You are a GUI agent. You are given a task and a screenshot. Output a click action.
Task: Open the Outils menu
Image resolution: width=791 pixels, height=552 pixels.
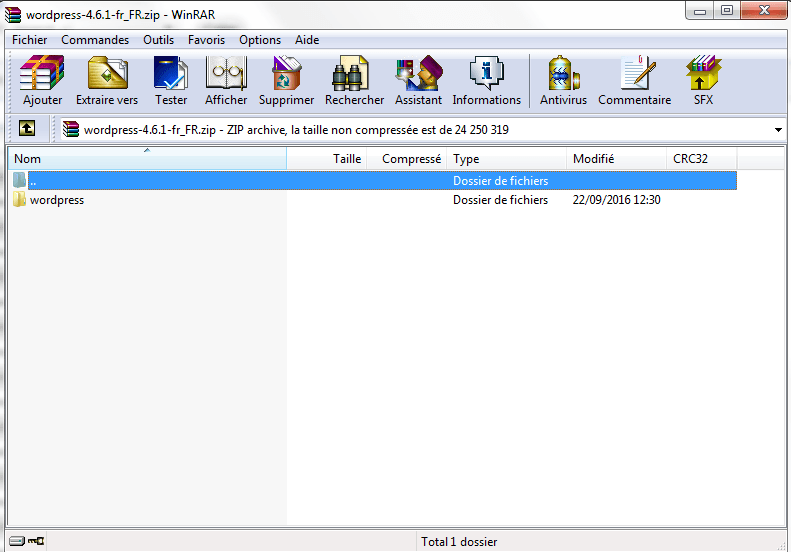click(x=158, y=40)
